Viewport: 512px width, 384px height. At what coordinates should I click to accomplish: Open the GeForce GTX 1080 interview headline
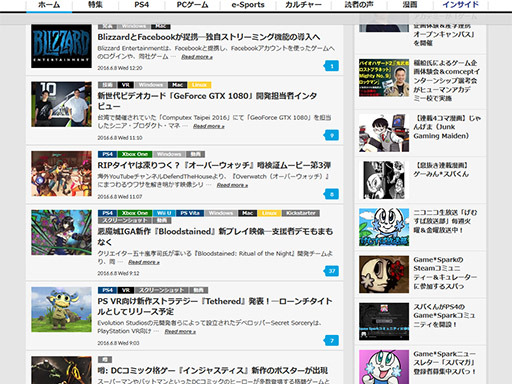point(207,101)
